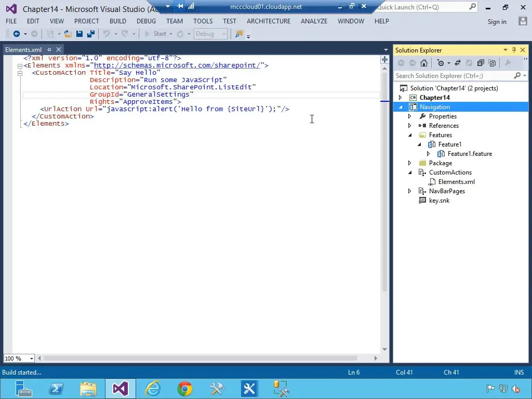Open the Start button dropdown arrow
The image size is (532, 399).
pos(170,34)
